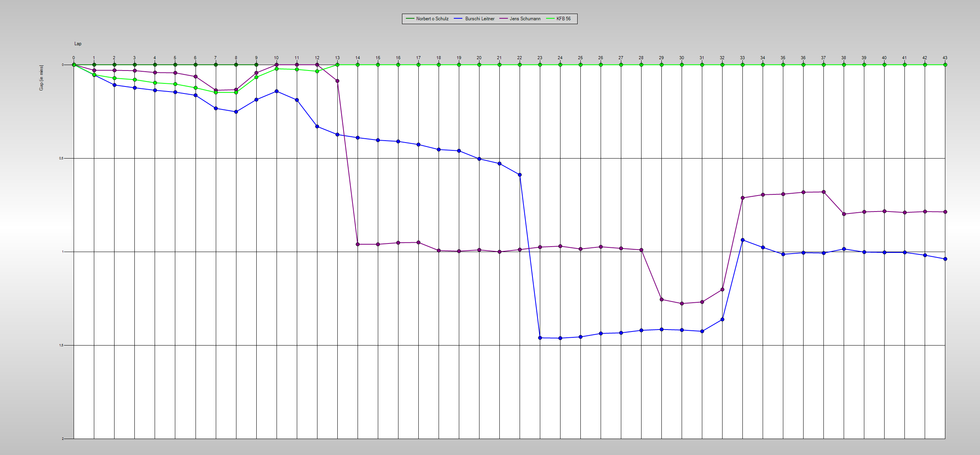The width and height of the screenshot is (980, 455).
Task: Select blue Burschi Leitner point at lap 8
Action: 236,112
